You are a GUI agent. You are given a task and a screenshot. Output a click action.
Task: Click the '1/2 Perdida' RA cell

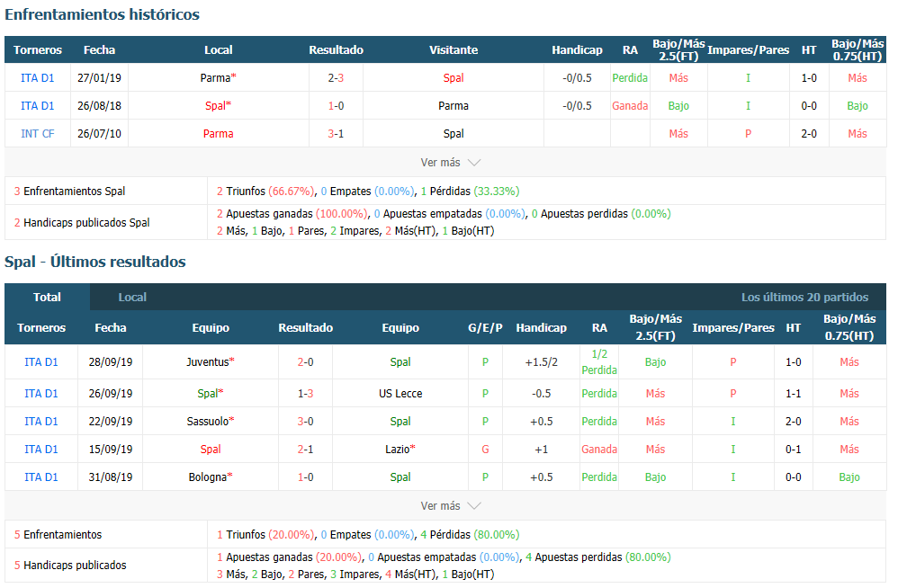point(599,362)
